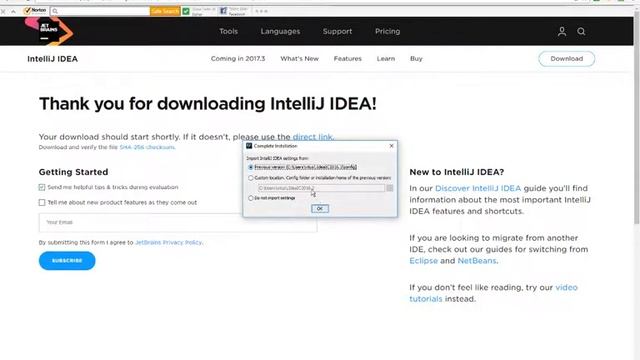Screen dimensions: 640x360
Task: Click the Norton green checkmark safe icon
Action: (x=186, y=11)
